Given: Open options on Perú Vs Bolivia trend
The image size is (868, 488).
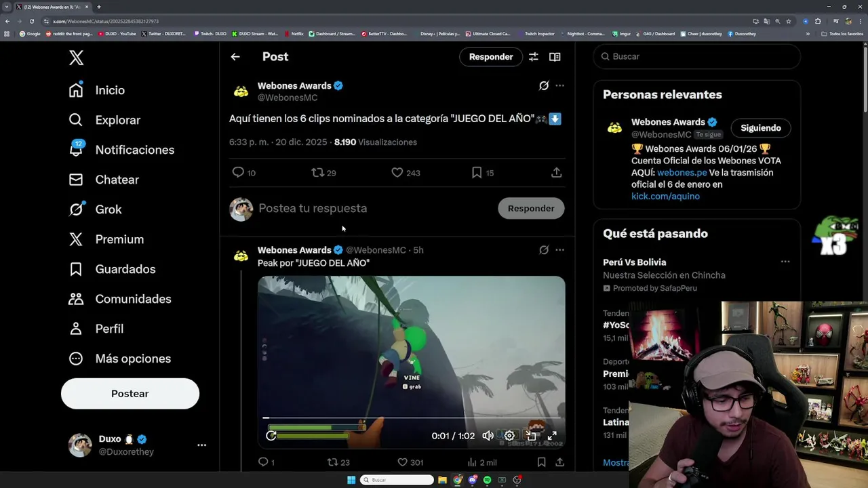Looking at the screenshot, I should [785, 262].
